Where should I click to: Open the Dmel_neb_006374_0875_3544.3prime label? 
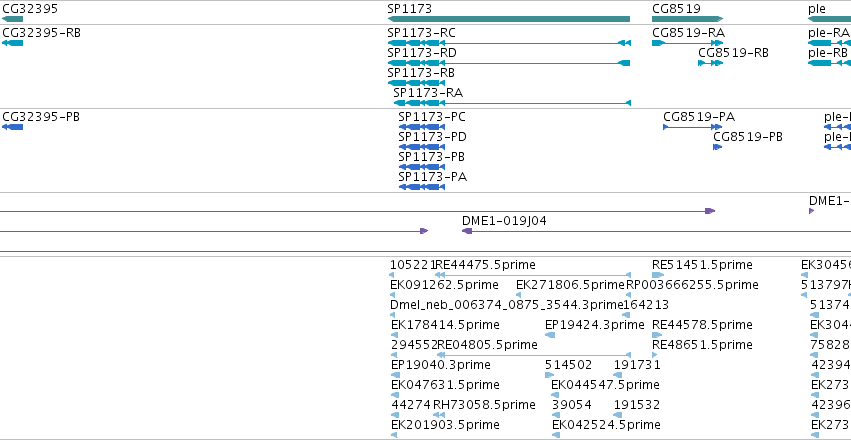[x=506, y=305]
